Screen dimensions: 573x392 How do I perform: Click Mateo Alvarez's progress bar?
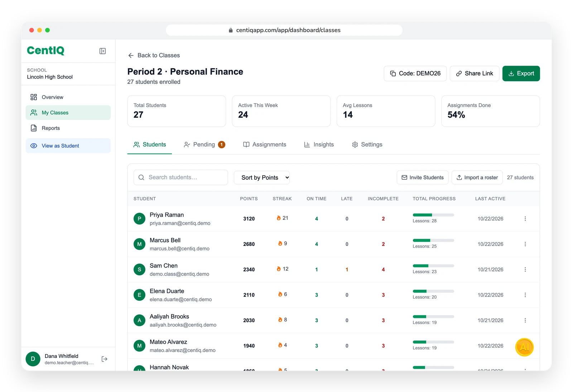click(433, 342)
